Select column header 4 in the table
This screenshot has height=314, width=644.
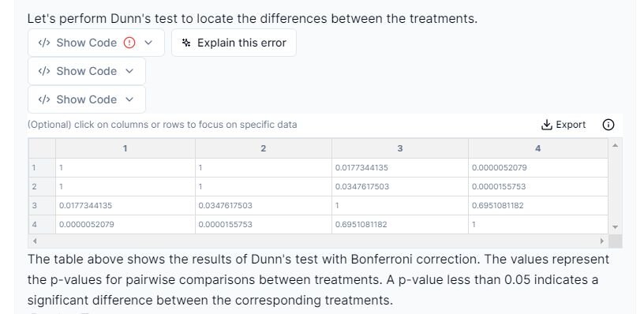(538, 148)
